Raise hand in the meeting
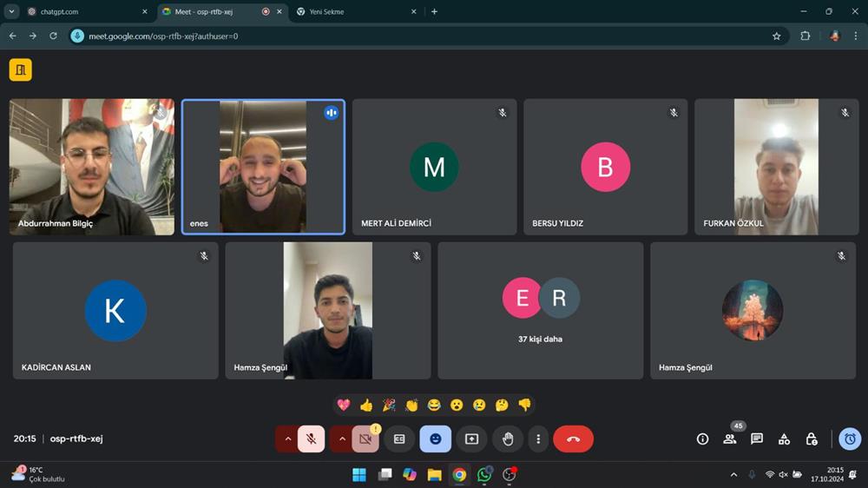The image size is (868, 488). pos(508,439)
